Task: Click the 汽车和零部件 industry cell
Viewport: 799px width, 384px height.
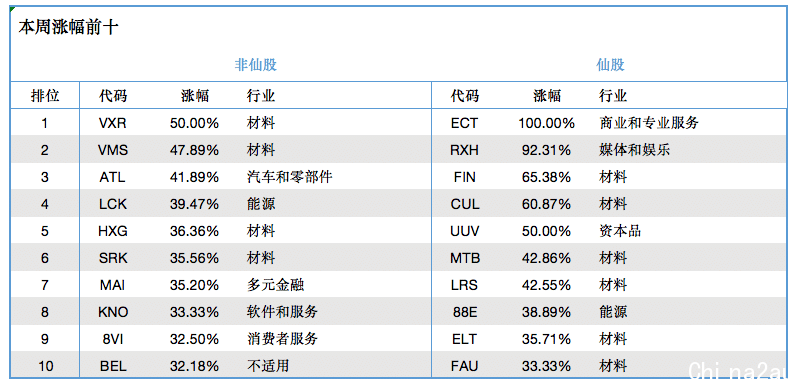Action: coord(289,177)
